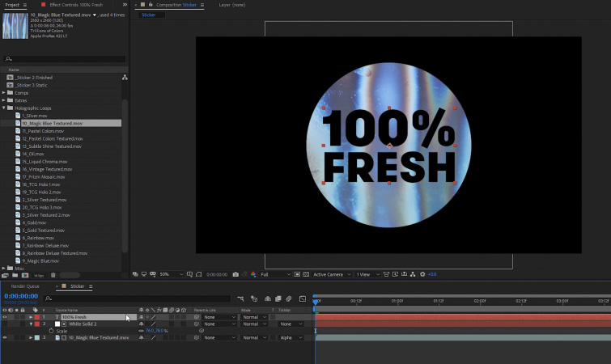Hide the 100% Fresh layer eye toggle
Screen dimensions: 611x364
(x=5, y=317)
